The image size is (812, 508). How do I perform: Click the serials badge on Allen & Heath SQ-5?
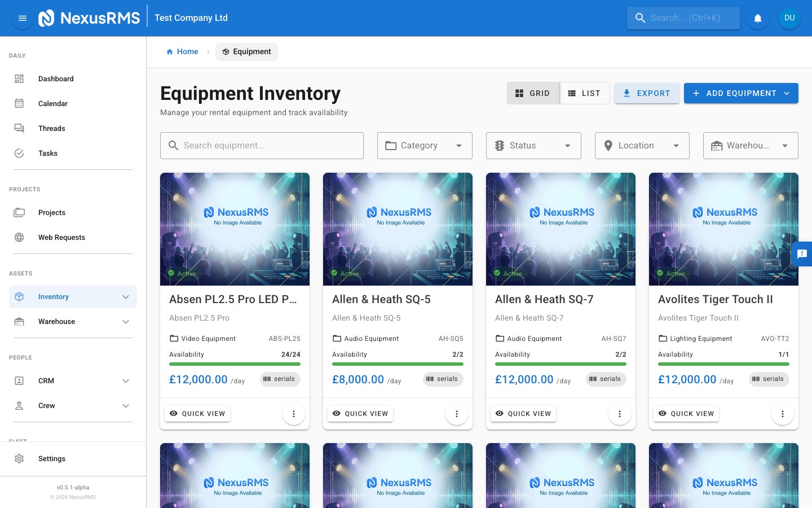[443, 379]
